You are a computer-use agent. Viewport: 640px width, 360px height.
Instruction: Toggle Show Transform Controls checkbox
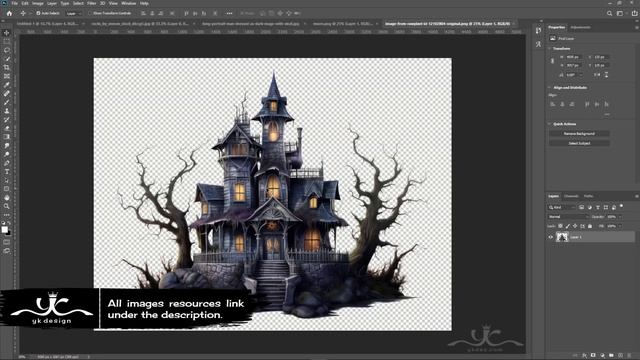click(90, 13)
